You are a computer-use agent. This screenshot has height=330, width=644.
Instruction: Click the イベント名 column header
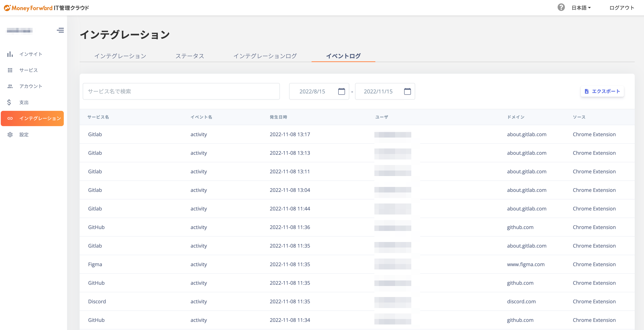(x=201, y=117)
